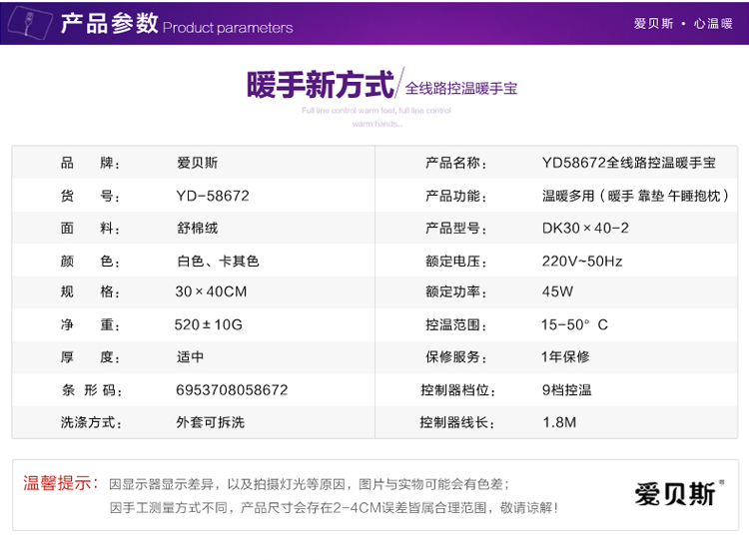Click the washing value 外套可拆洗

point(210,422)
